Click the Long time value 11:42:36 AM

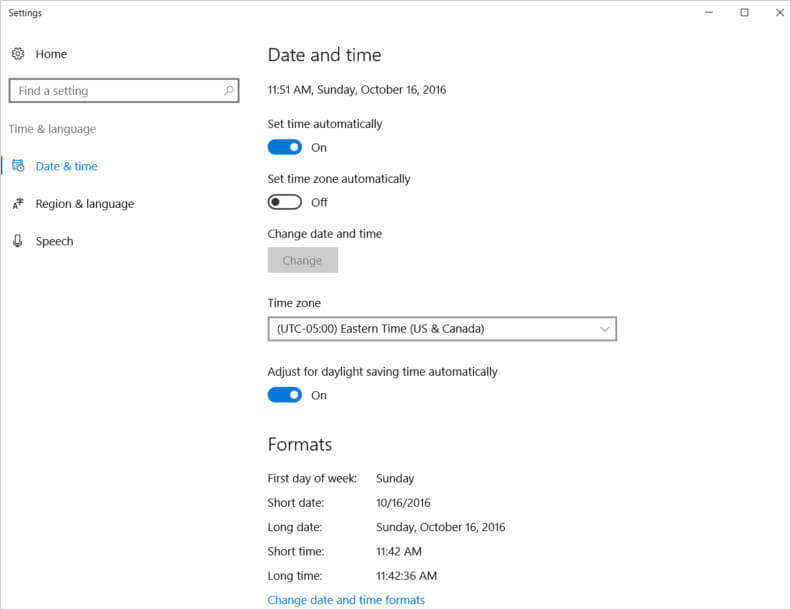(x=406, y=576)
